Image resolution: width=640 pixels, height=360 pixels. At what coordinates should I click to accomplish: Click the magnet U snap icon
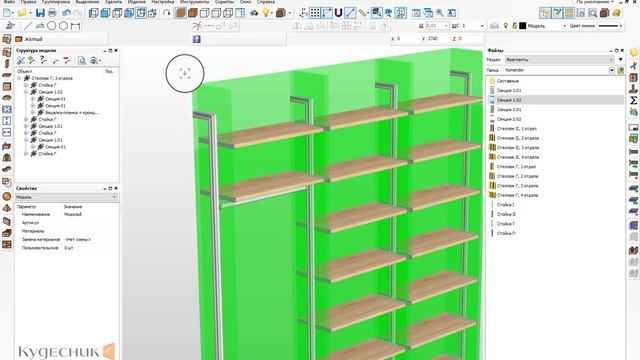(338, 13)
